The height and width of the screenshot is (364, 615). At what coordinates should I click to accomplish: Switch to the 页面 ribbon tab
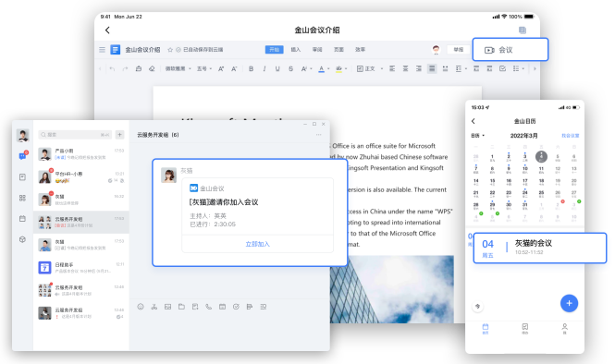click(338, 50)
